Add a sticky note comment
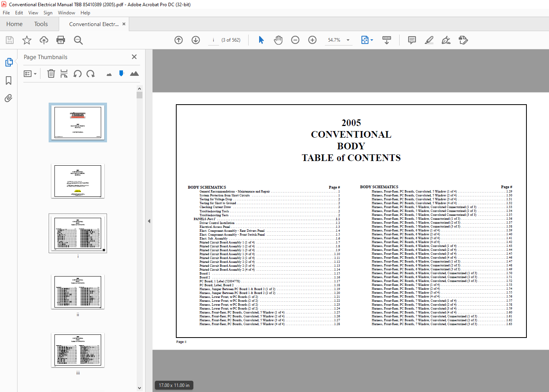The image size is (549, 392). pyautogui.click(x=412, y=40)
